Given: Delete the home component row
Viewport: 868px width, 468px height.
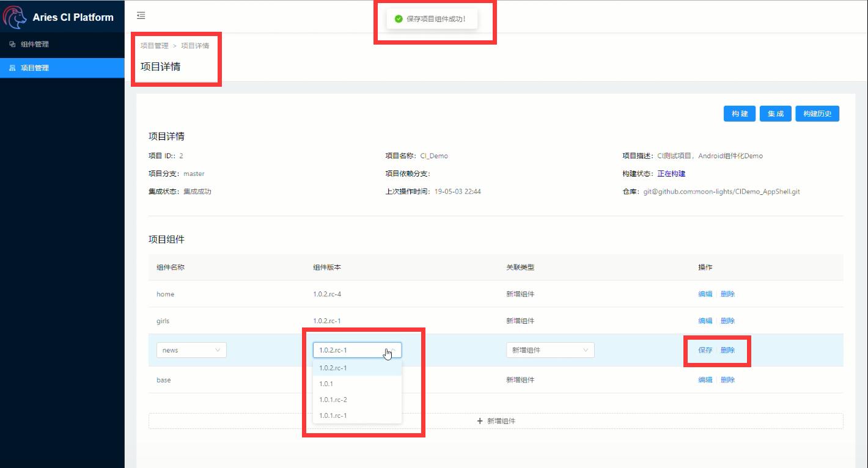Looking at the screenshot, I should click(x=727, y=294).
